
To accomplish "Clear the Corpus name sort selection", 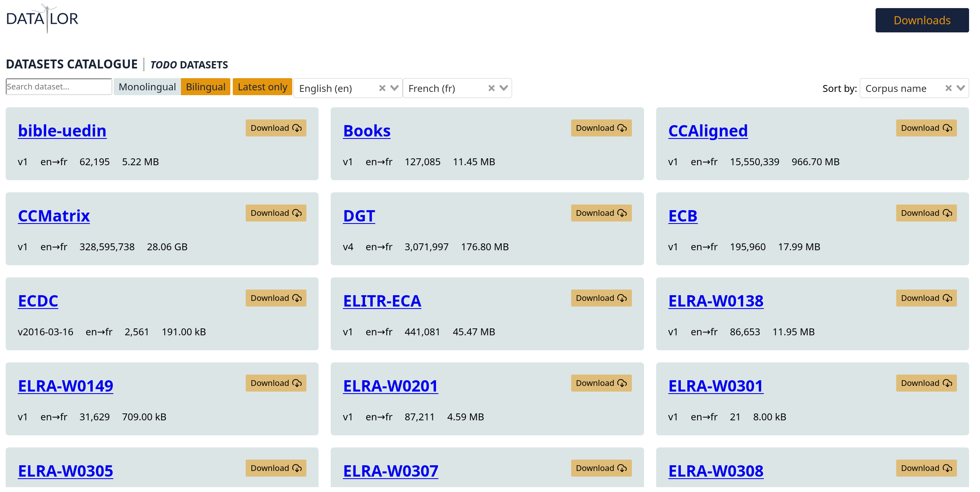I will coord(948,88).
